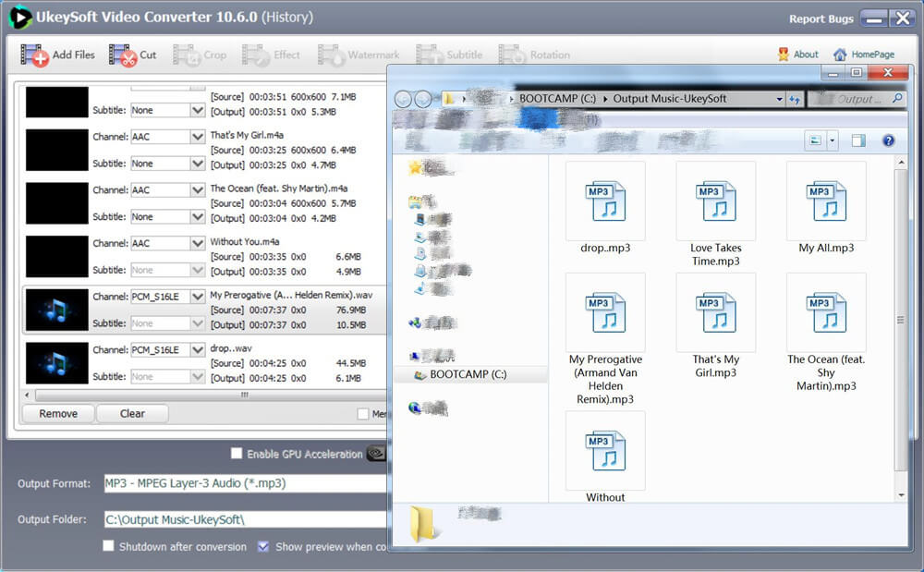The width and height of the screenshot is (924, 572).
Task: Go to HomePage via house icon
Action: pos(840,55)
